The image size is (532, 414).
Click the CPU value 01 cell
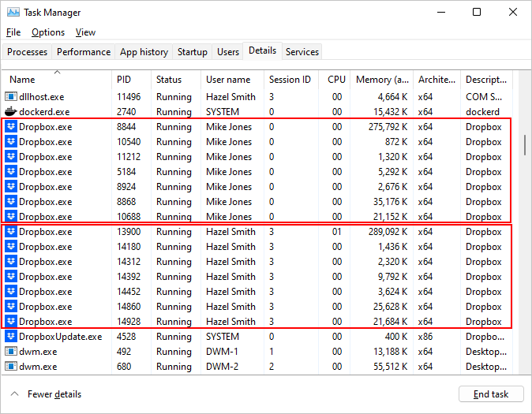[336, 232]
